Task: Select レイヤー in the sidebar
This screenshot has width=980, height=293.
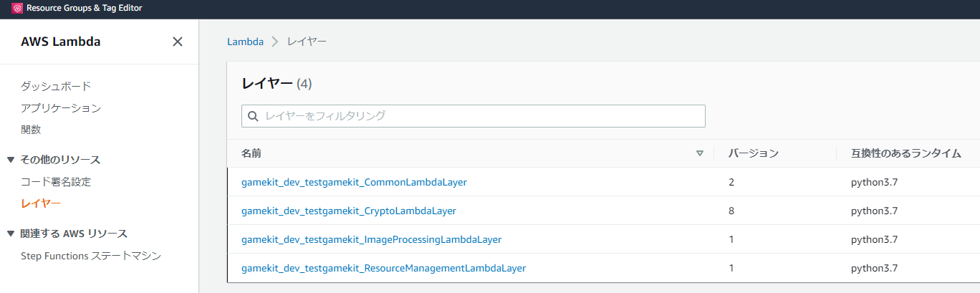Action: click(x=41, y=204)
